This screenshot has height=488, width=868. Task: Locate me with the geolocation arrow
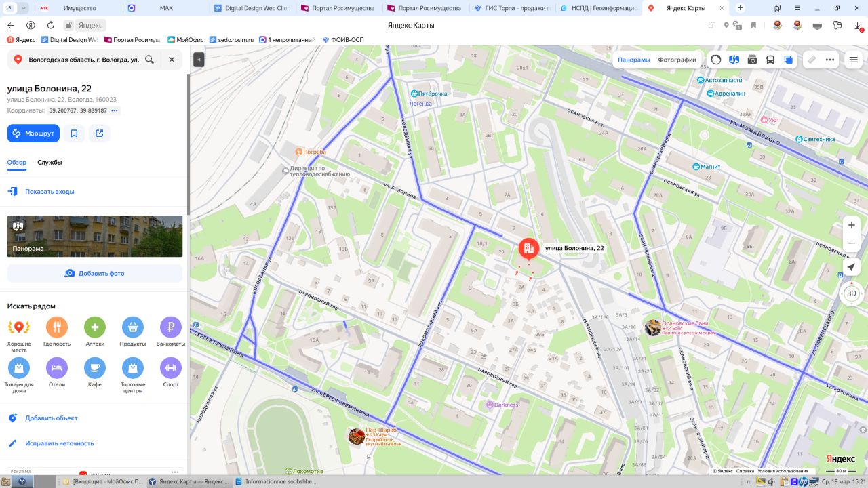[x=852, y=268]
